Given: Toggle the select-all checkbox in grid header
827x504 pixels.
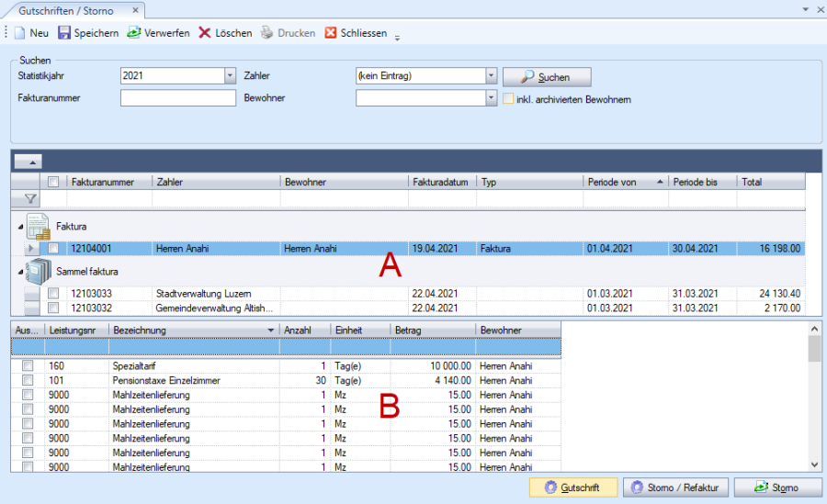Looking at the screenshot, I should [x=53, y=182].
